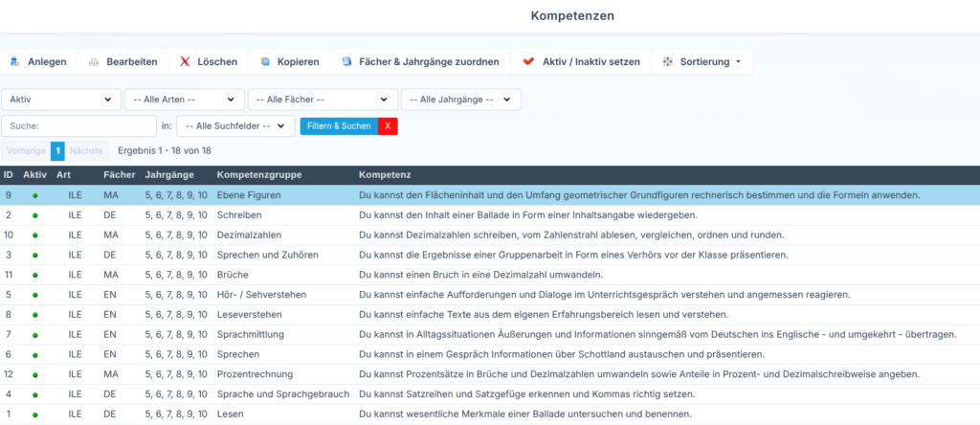Image resolution: width=980 pixels, height=425 pixels.
Task: Click into the Suche input field
Action: coord(78,125)
